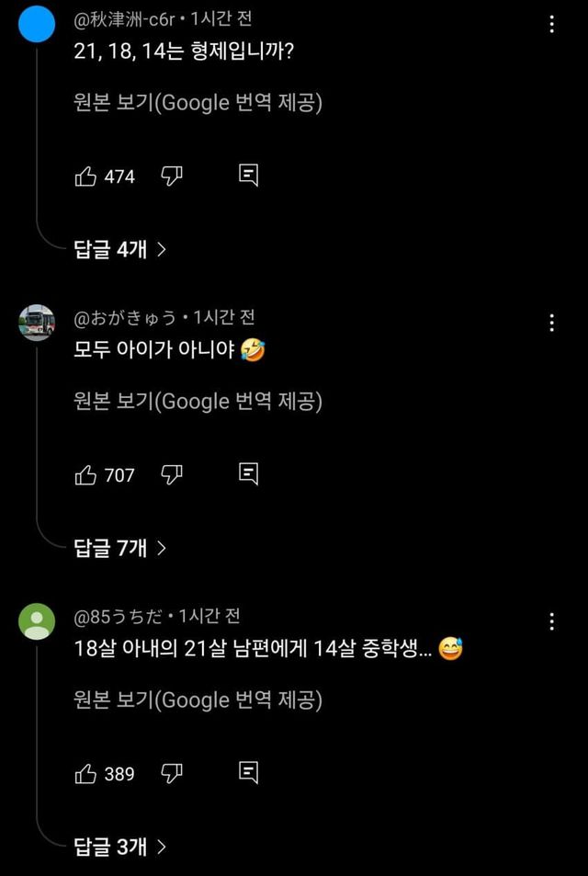Viewport: 588px width, 876px height.
Task: Expand the 답글 7개 replies
Action: [x=119, y=548]
